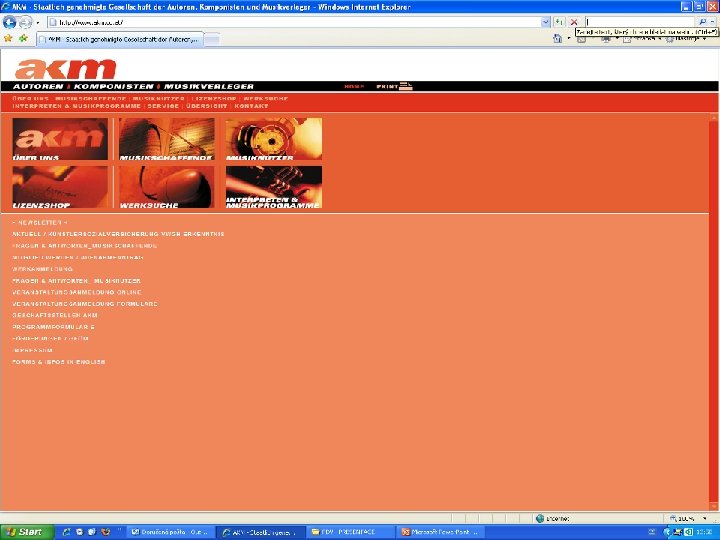
Task: Click the akm logo at page top
Action: tap(65, 69)
